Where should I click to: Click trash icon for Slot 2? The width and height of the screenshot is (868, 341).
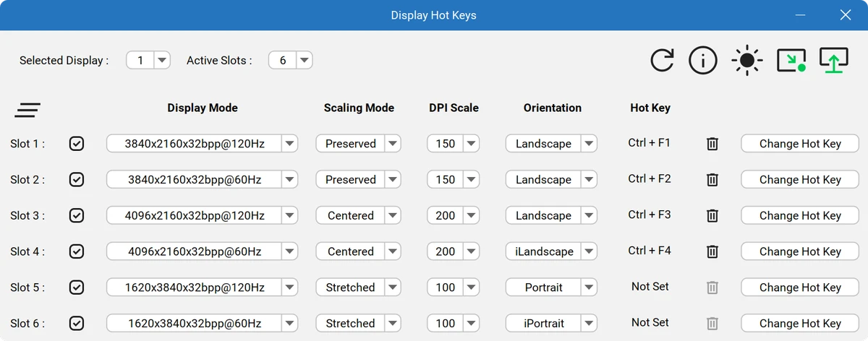tap(712, 180)
